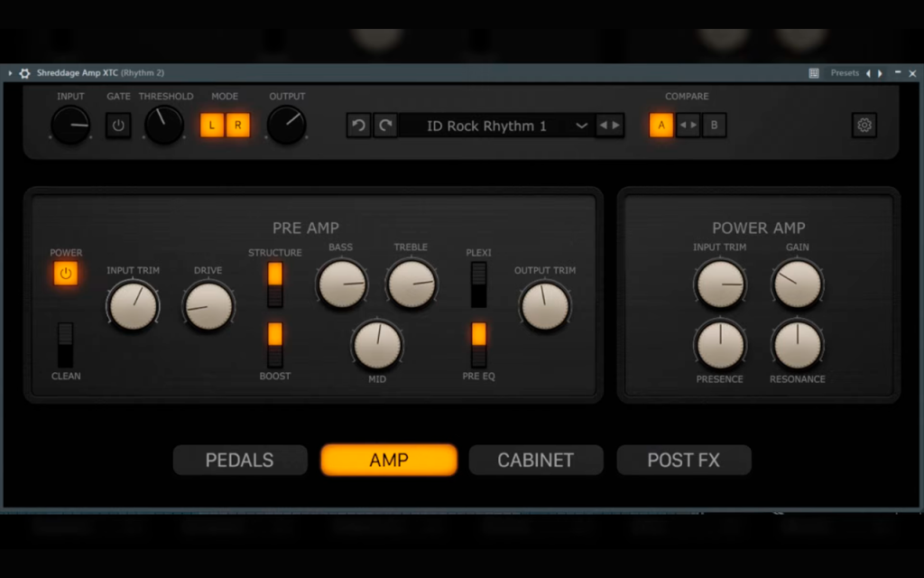Switch to the Cabinet tab
Viewport: 924px width, 578px height.
coord(536,460)
